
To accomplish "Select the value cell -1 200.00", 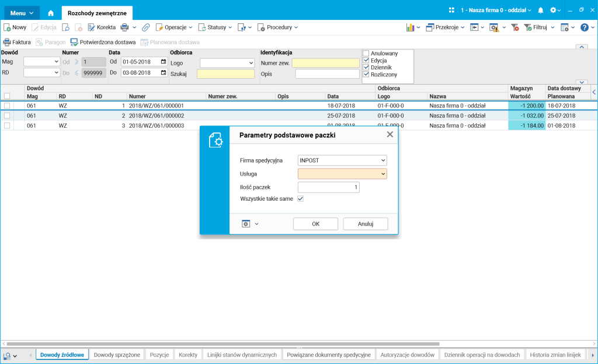I will click(x=527, y=106).
